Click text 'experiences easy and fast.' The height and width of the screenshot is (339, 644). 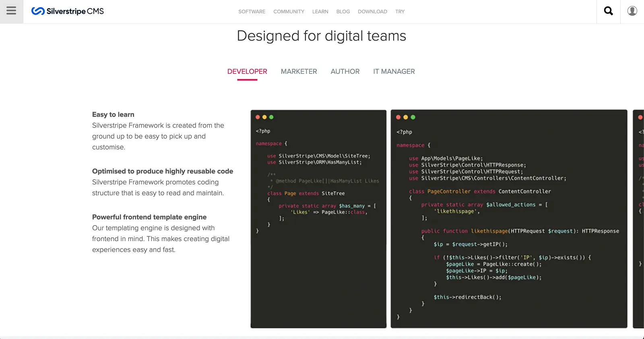134,250
